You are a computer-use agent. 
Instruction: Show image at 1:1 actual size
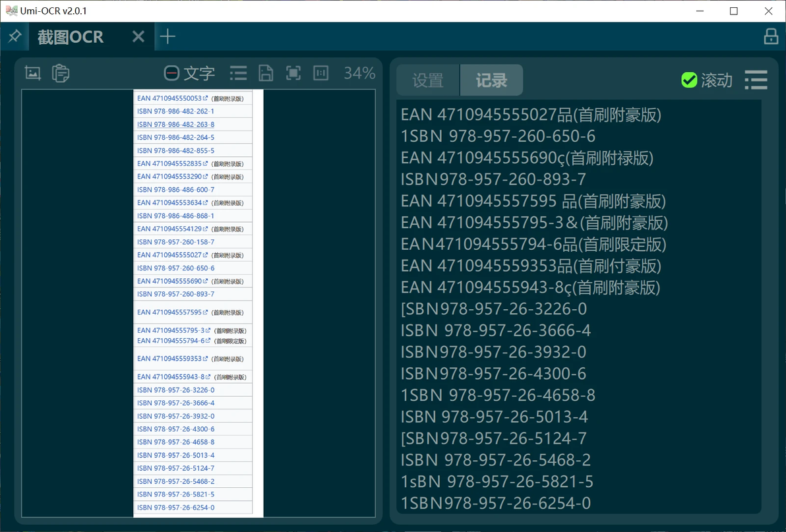pos(321,73)
